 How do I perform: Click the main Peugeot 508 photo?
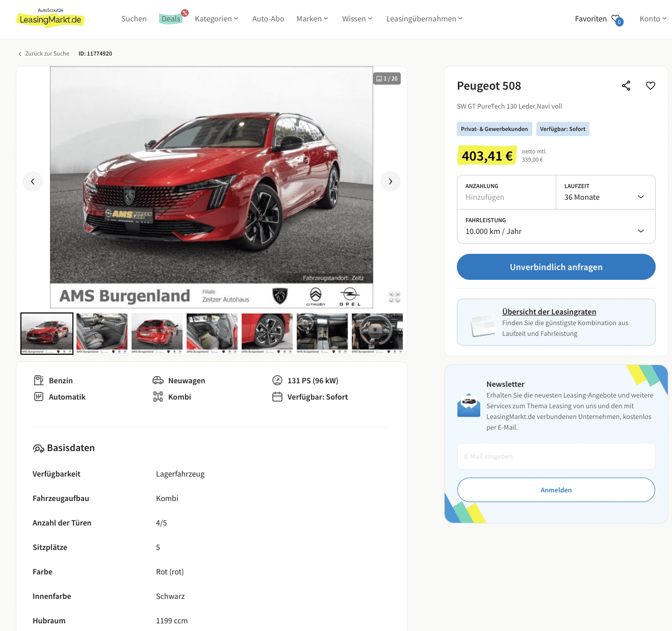(212, 187)
